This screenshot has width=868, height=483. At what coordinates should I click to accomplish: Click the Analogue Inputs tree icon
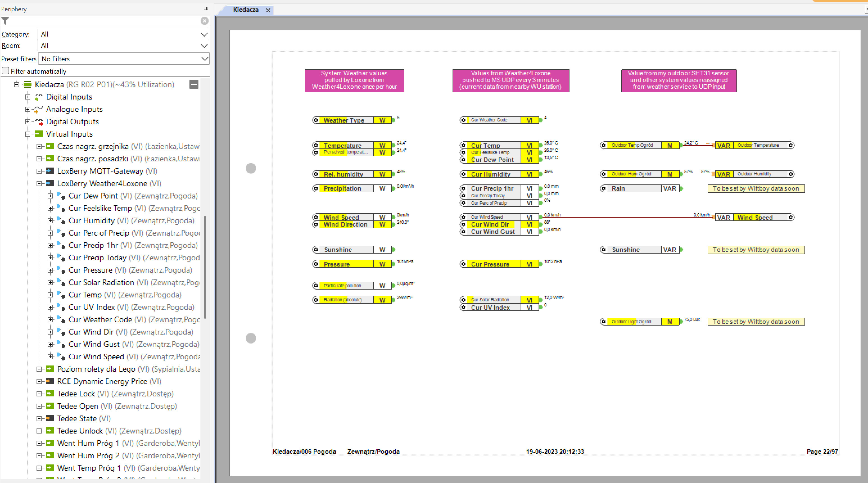(x=39, y=109)
